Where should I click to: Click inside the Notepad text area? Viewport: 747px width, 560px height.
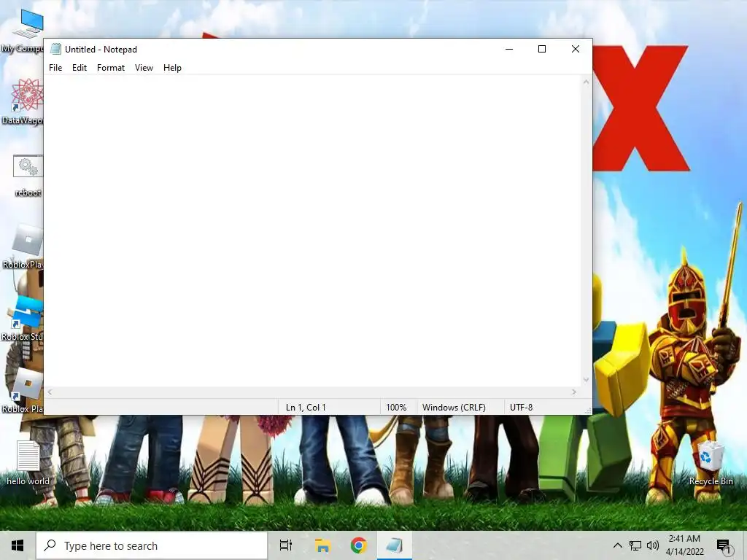[x=312, y=231]
